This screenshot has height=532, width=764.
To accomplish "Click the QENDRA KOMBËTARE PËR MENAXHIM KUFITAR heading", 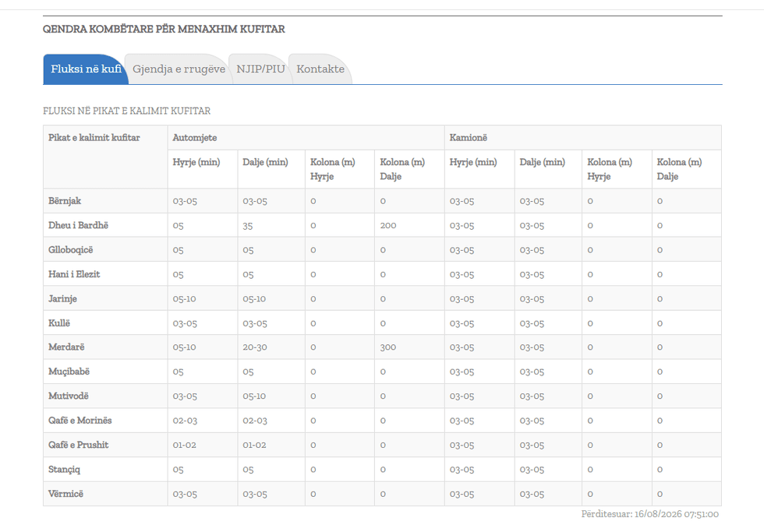I will tap(164, 29).
